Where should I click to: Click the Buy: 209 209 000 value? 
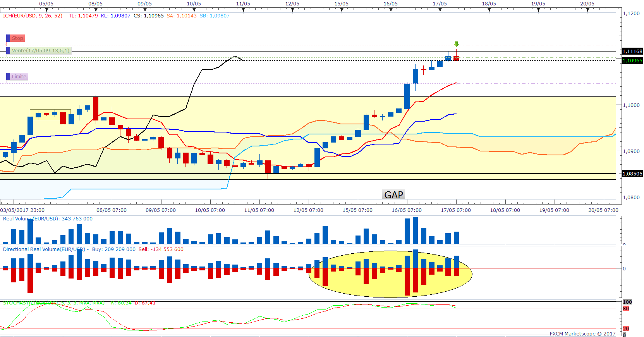coord(114,249)
